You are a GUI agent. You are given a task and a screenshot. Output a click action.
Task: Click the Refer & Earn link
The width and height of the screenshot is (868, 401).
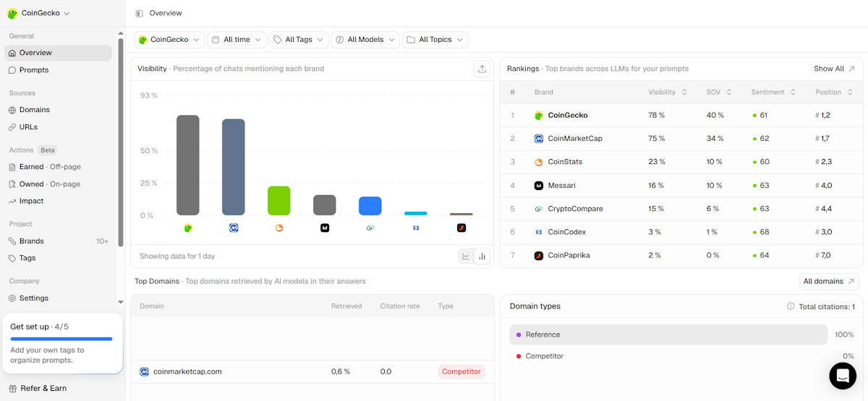(x=43, y=388)
